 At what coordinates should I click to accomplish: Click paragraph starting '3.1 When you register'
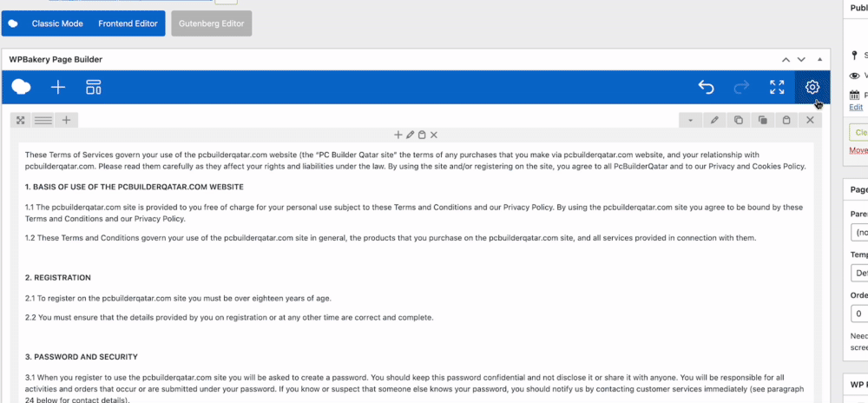[x=415, y=389]
